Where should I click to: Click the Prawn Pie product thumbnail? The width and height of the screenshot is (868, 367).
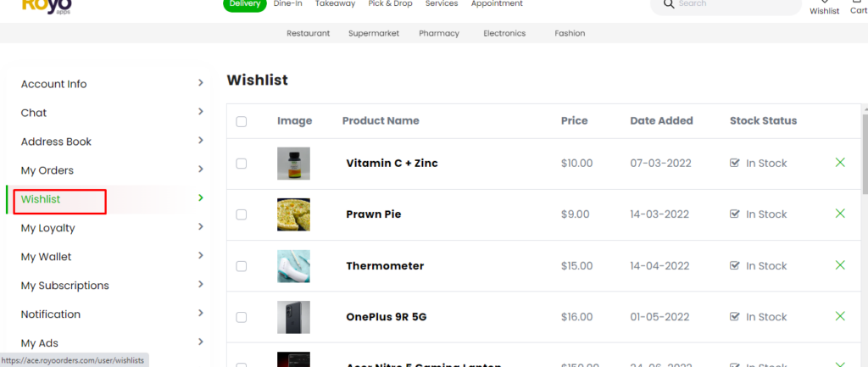tap(293, 214)
